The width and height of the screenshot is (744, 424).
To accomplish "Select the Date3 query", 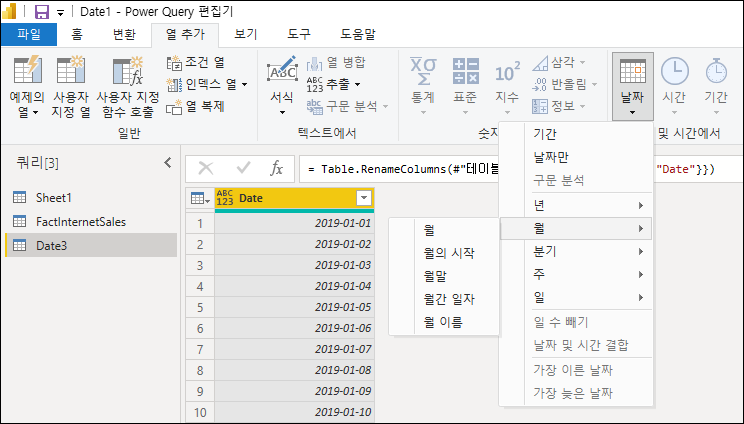I will coord(90,245).
